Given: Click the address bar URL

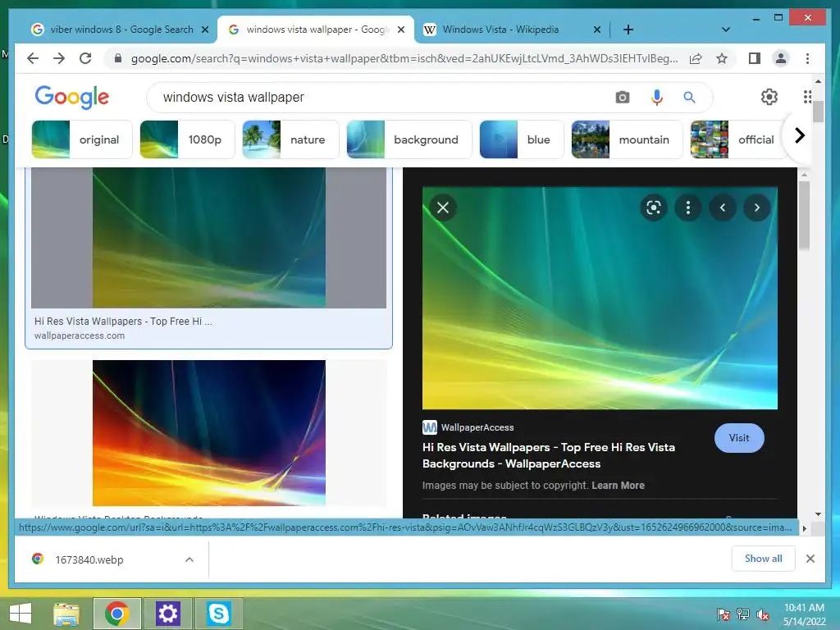Looking at the screenshot, I should click(404, 58).
